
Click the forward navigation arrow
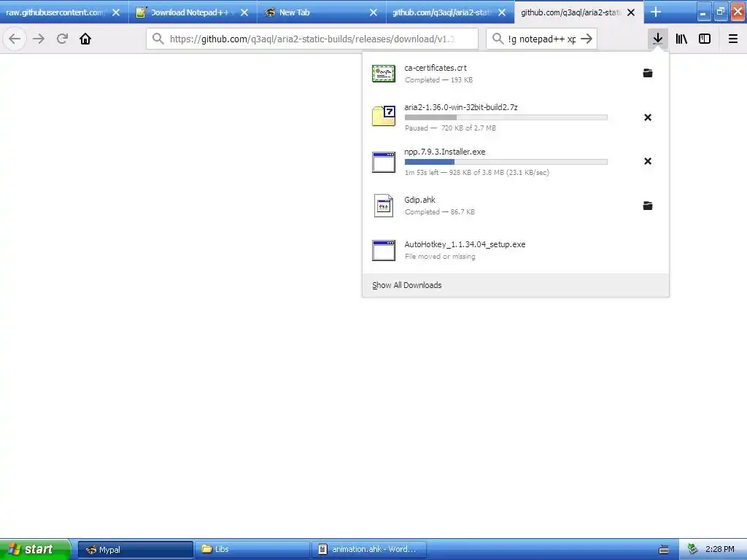pos(39,39)
